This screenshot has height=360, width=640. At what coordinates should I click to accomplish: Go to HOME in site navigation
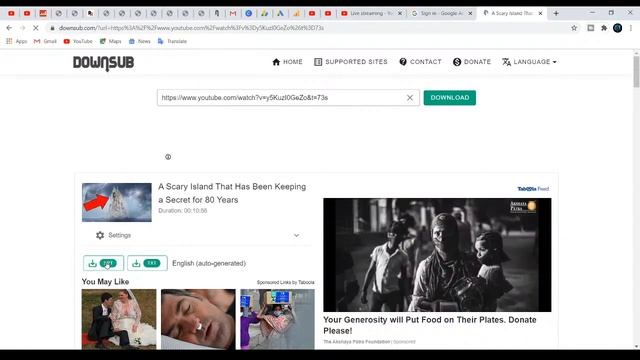(x=287, y=62)
